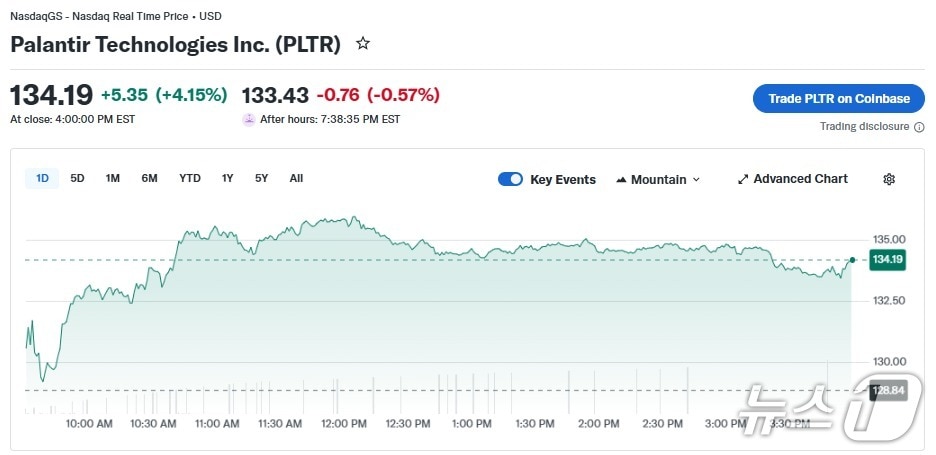The width and height of the screenshot is (936, 455).
Task: Select the 1Y time range
Action: point(227,179)
